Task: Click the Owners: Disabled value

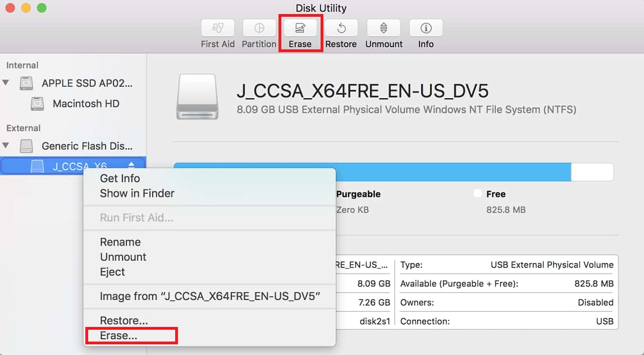Action: (x=596, y=302)
